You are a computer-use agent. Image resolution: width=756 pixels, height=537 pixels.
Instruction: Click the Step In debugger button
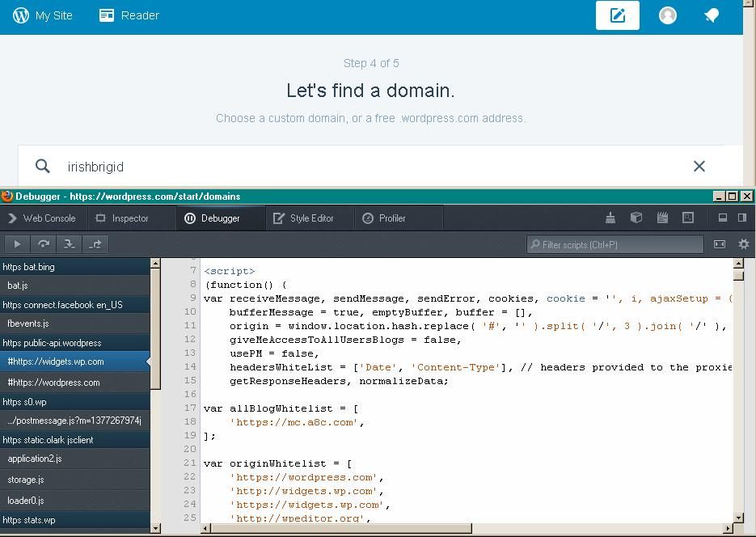tap(70, 244)
